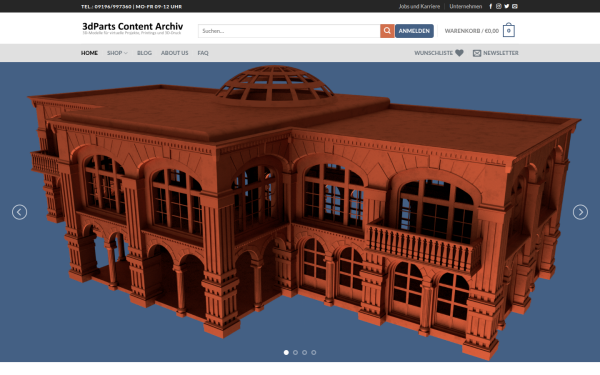Select the fourth slider dot

pos(314,352)
